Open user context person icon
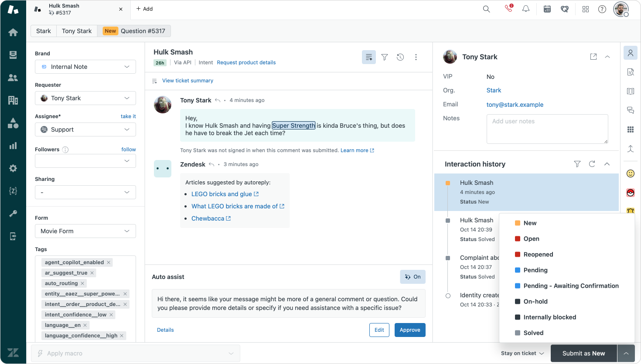Image resolution: width=641 pixels, height=364 pixels. click(x=631, y=53)
